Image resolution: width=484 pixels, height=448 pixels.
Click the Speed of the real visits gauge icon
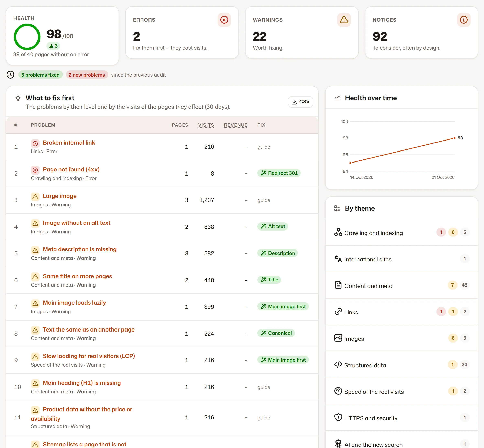pyautogui.click(x=338, y=391)
